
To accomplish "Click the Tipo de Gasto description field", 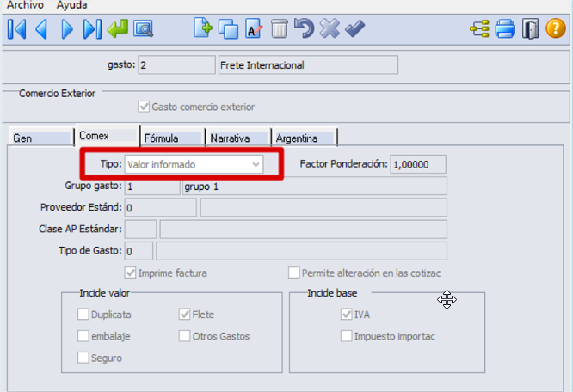I will pyautogui.click(x=301, y=251).
